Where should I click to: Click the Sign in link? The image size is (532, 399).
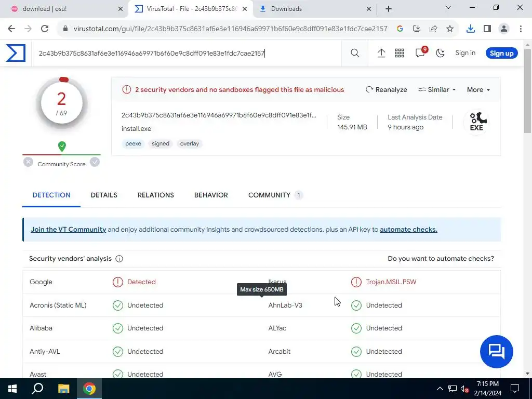point(465,53)
